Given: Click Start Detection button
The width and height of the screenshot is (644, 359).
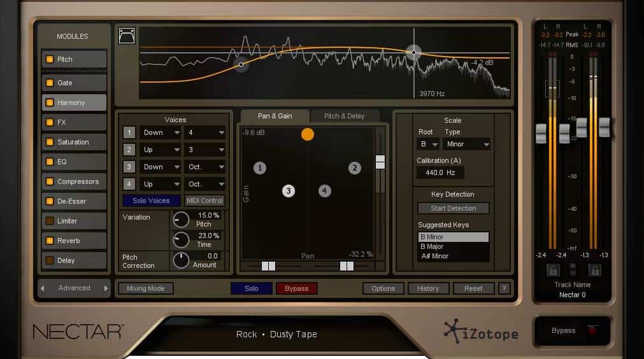Looking at the screenshot, I should [x=454, y=208].
